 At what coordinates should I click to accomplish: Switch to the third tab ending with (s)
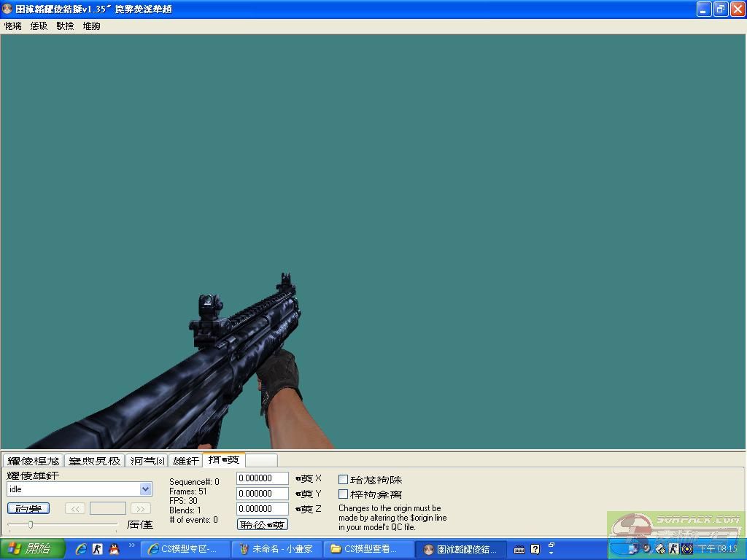(x=147, y=461)
